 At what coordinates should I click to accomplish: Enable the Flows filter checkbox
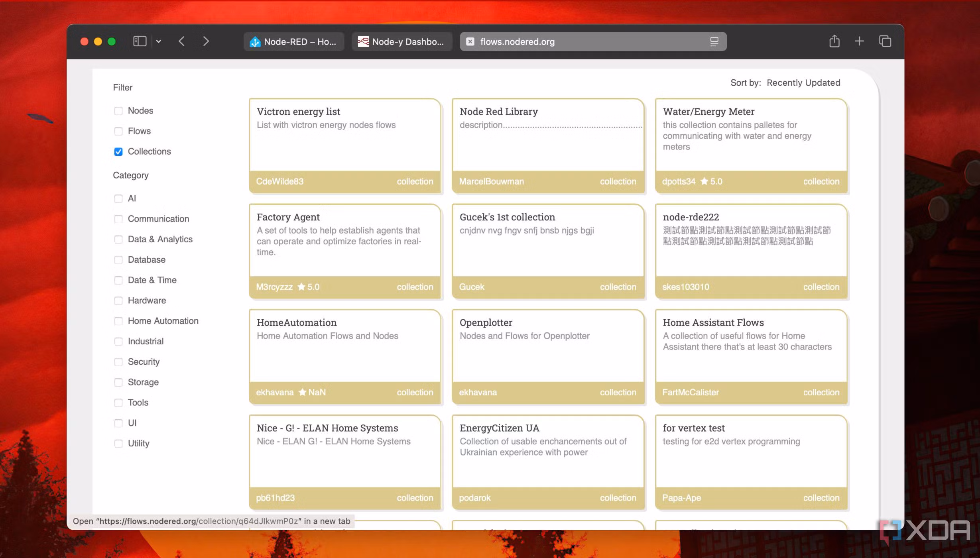(118, 131)
